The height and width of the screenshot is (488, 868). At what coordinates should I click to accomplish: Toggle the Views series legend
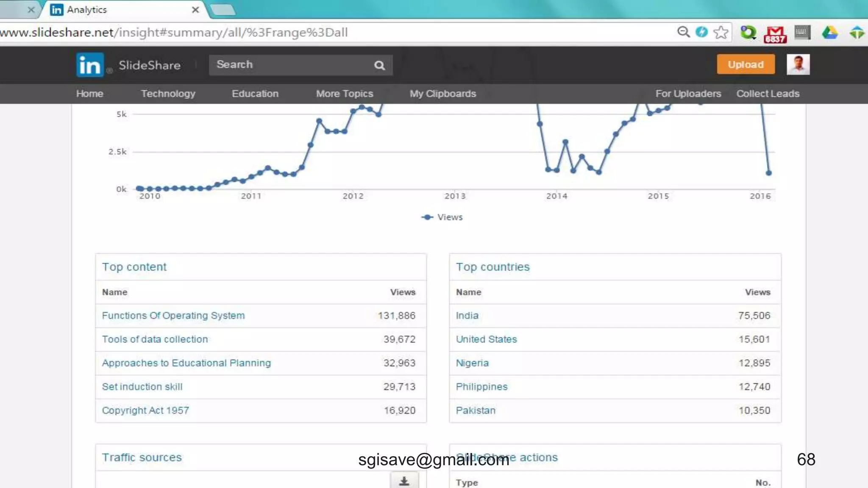[x=442, y=217]
